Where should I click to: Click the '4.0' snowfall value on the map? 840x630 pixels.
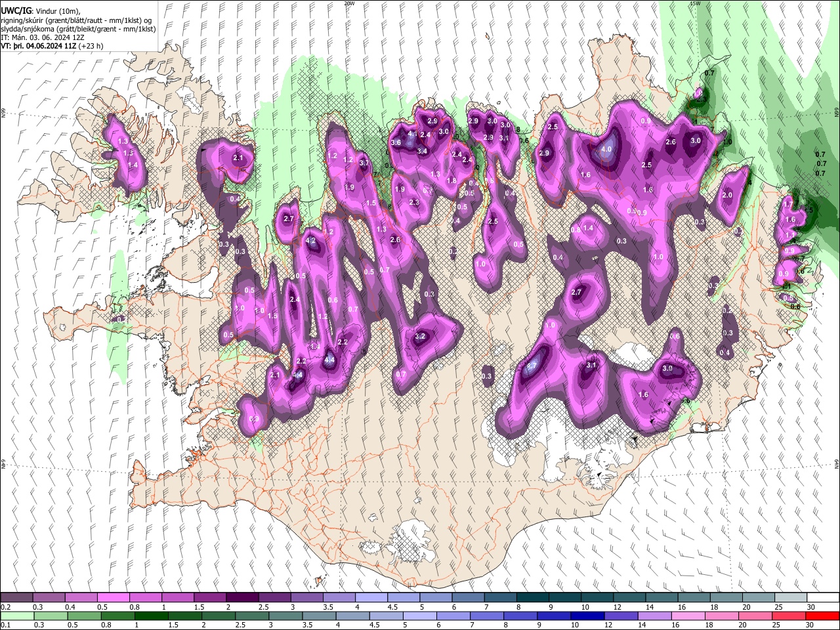tap(606, 150)
